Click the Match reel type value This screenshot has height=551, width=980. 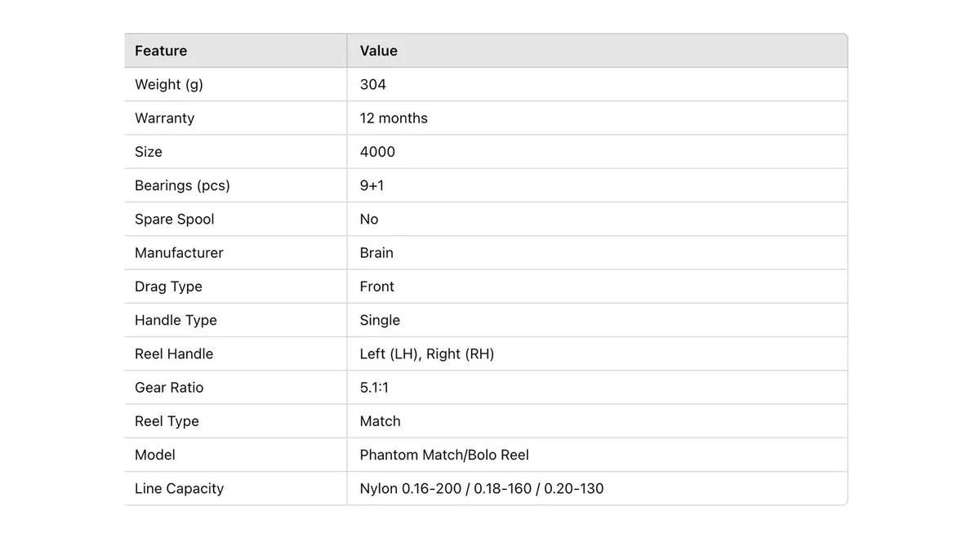pos(380,421)
